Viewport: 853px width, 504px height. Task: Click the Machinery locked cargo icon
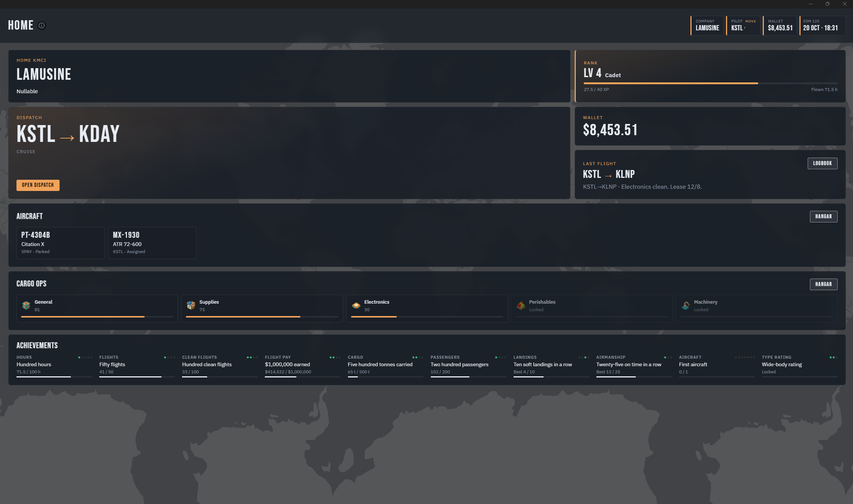click(686, 306)
